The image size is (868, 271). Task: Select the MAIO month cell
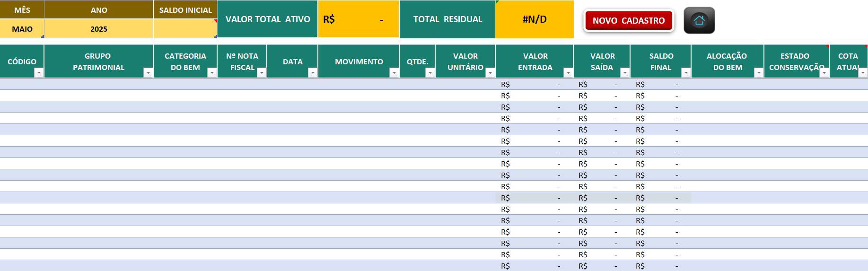pos(22,29)
